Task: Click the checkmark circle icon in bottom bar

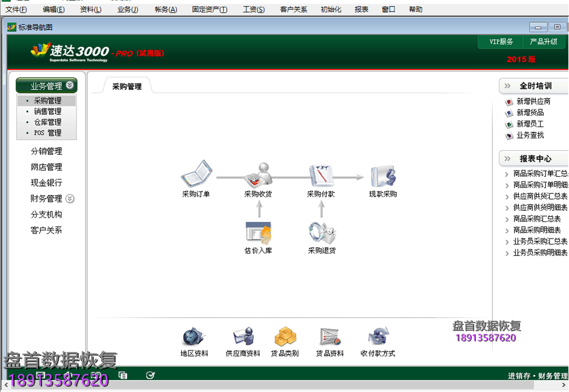Action: 150,375
